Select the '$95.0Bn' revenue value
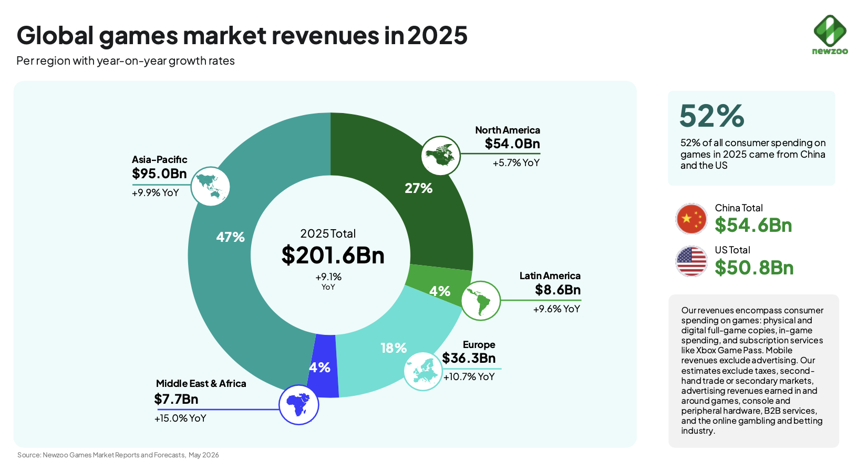 pyautogui.click(x=159, y=173)
